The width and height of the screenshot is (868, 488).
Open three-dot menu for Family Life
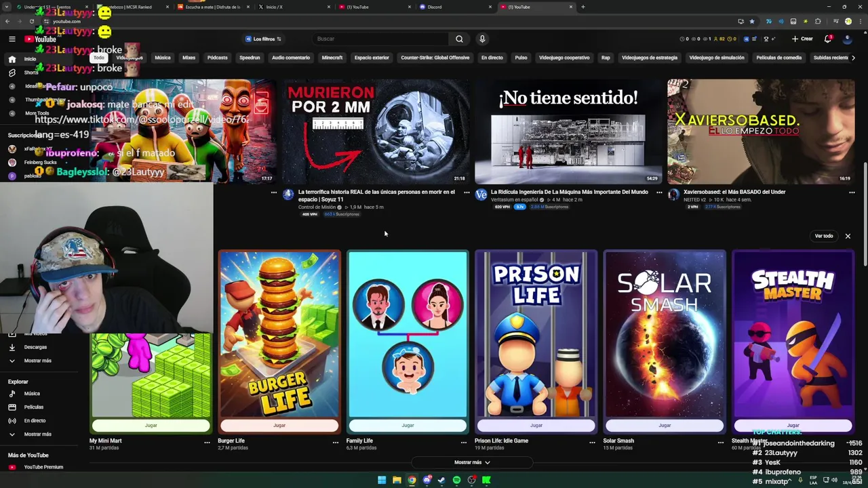[464, 442]
